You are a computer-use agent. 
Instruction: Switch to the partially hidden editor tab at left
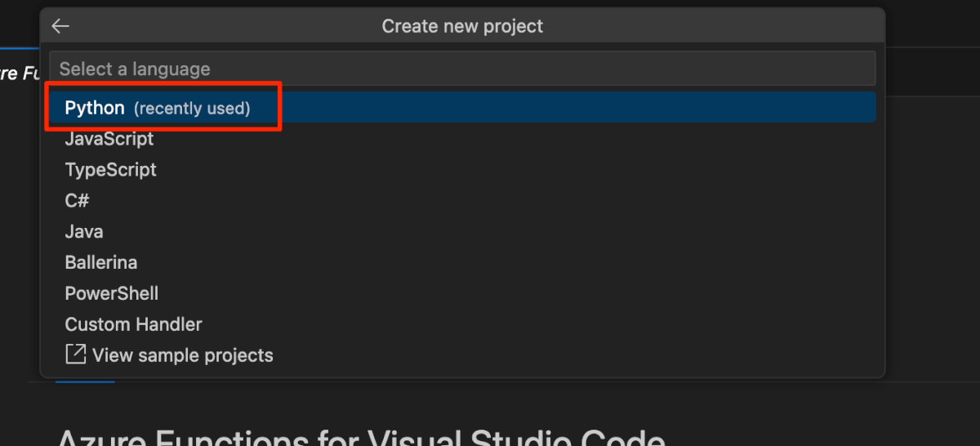coord(18,74)
